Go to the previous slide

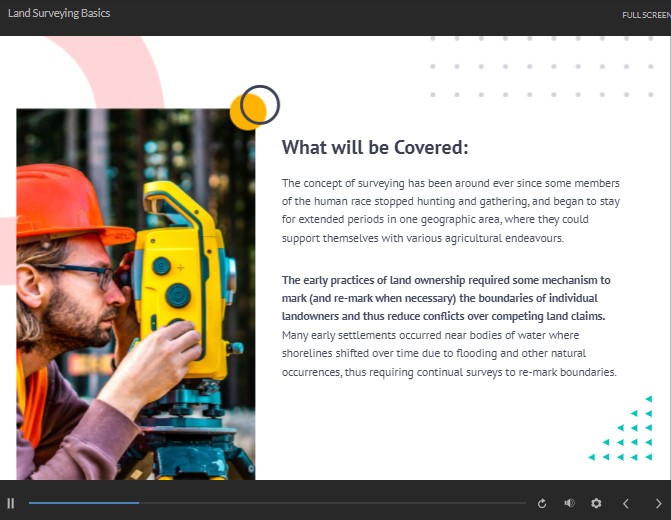click(x=626, y=504)
